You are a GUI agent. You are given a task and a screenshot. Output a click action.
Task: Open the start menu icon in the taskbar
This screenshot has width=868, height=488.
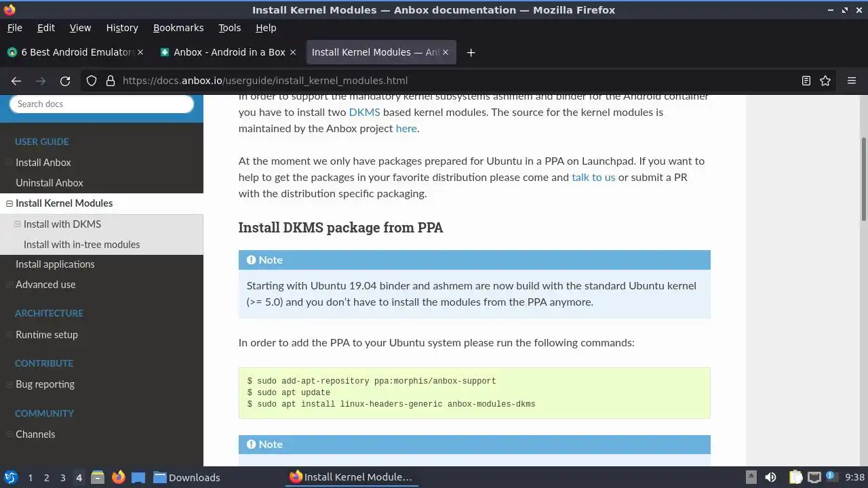click(11, 477)
